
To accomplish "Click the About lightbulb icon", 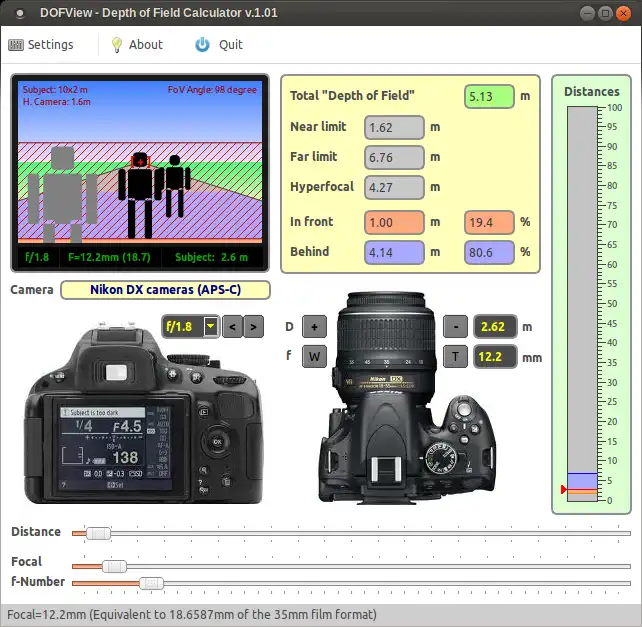I will 117,45.
